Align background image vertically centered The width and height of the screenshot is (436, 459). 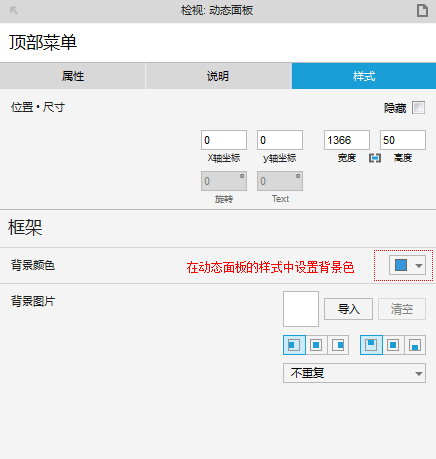393,345
